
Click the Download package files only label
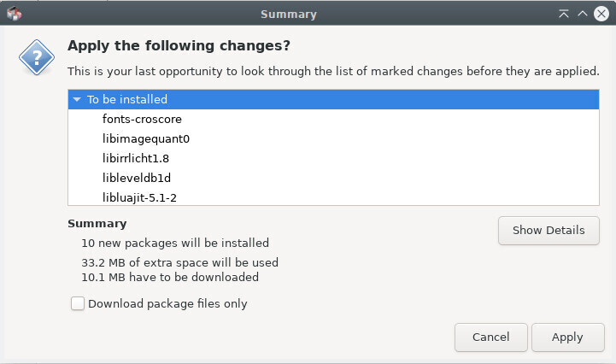click(x=167, y=304)
